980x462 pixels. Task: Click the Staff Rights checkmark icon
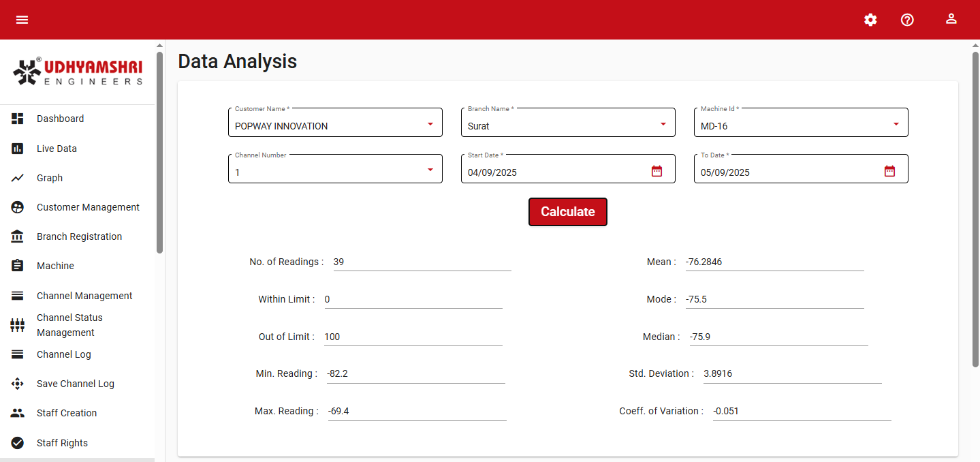click(x=18, y=443)
